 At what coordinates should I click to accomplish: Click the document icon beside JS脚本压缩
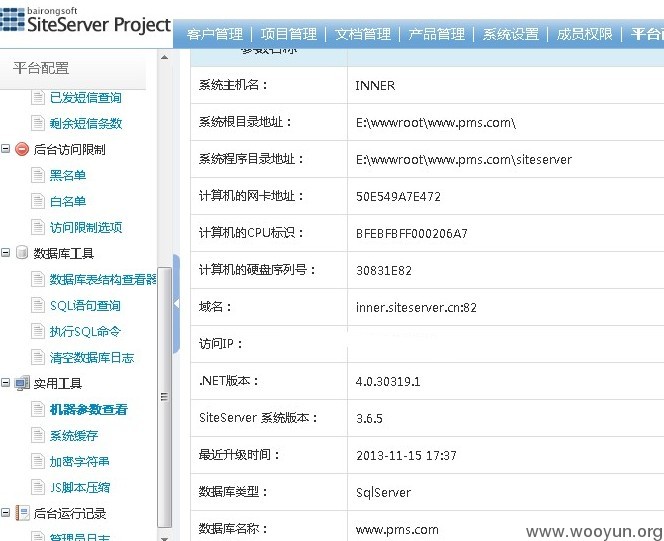tap(38, 487)
